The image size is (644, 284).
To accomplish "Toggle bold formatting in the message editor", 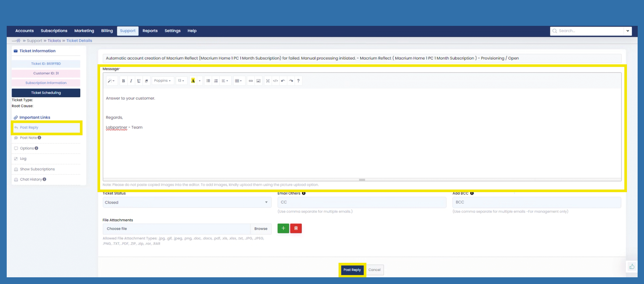I will click(x=123, y=81).
